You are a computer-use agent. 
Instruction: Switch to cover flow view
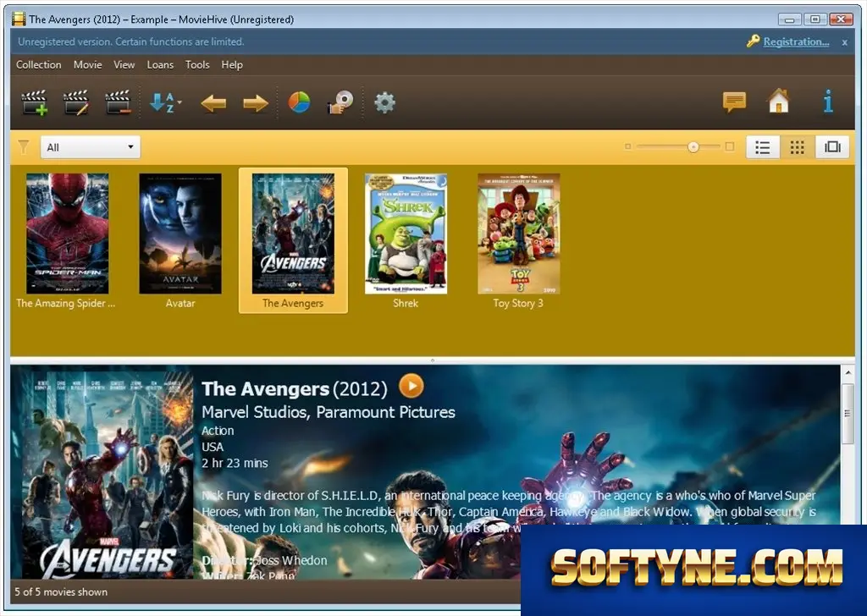(x=832, y=147)
